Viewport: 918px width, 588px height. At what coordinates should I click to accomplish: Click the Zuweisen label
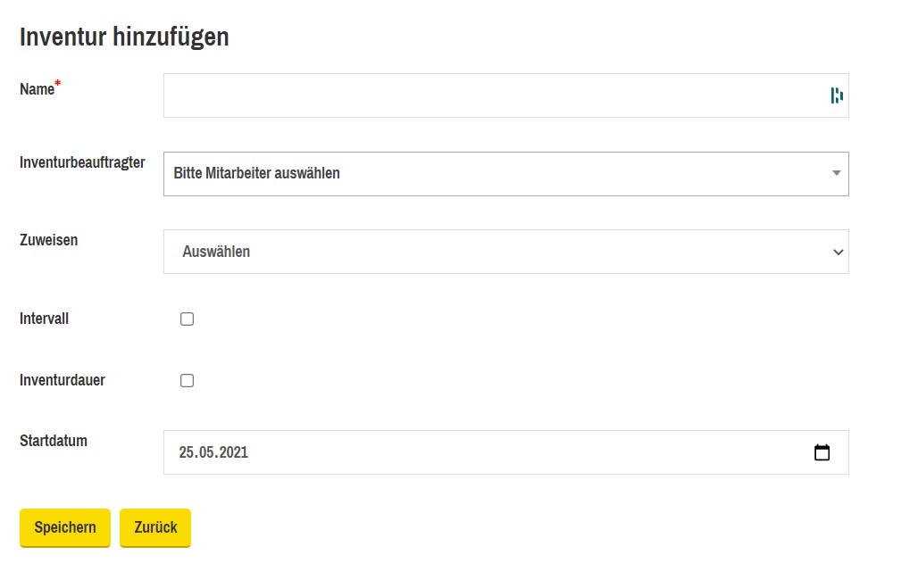coord(48,240)
